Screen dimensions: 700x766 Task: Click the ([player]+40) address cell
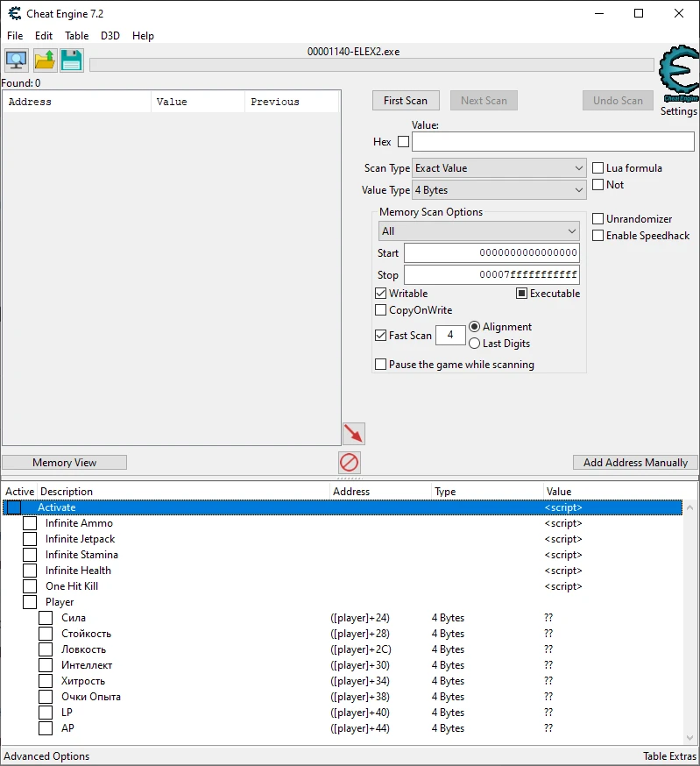point(360,713)
